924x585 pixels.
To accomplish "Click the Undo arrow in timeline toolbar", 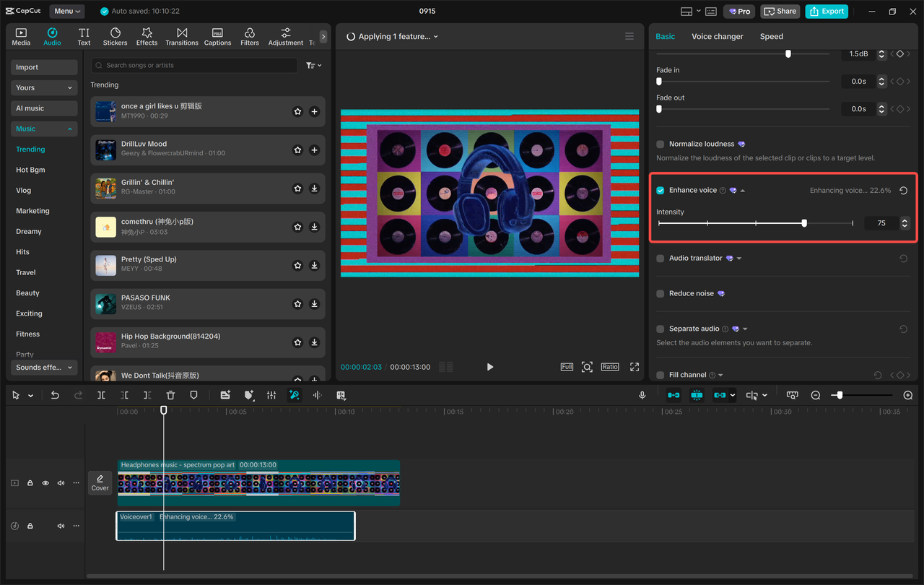I will coord(55,395).
